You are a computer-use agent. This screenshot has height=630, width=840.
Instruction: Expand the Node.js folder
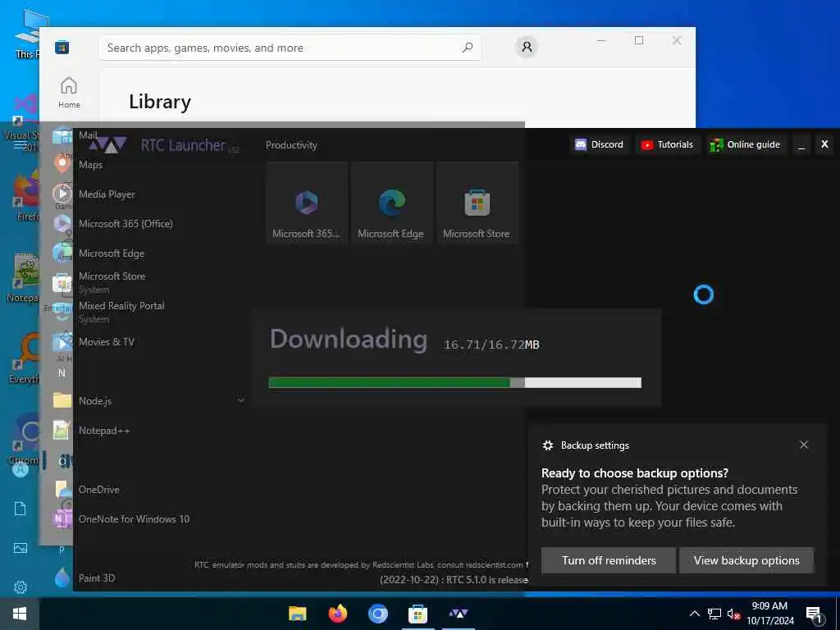[241, 400]
